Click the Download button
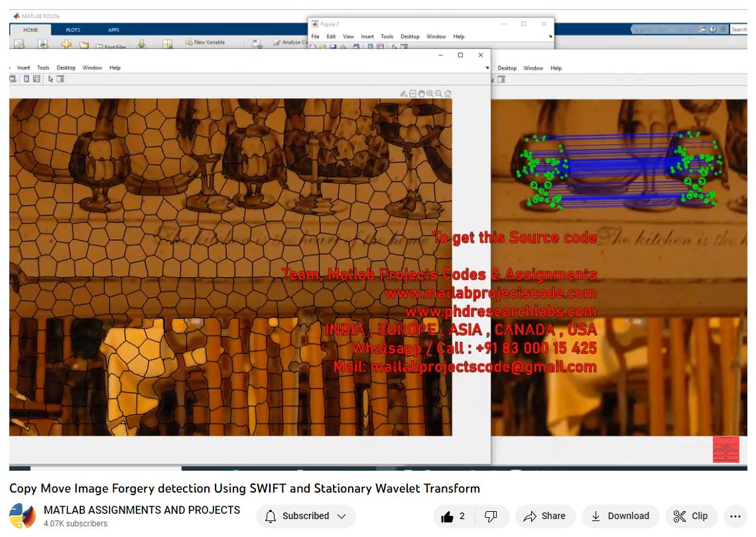The image size is (756, 537). (x=620, y=516)
